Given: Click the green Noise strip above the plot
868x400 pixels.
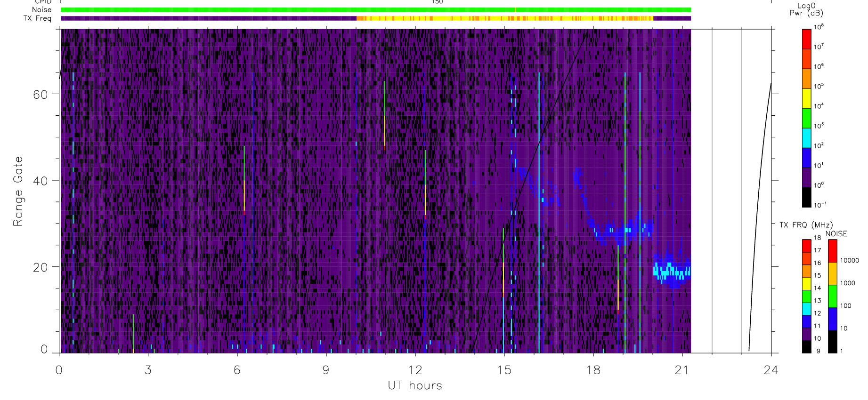Looking at the screenshot, I should (x=376, y=9).
